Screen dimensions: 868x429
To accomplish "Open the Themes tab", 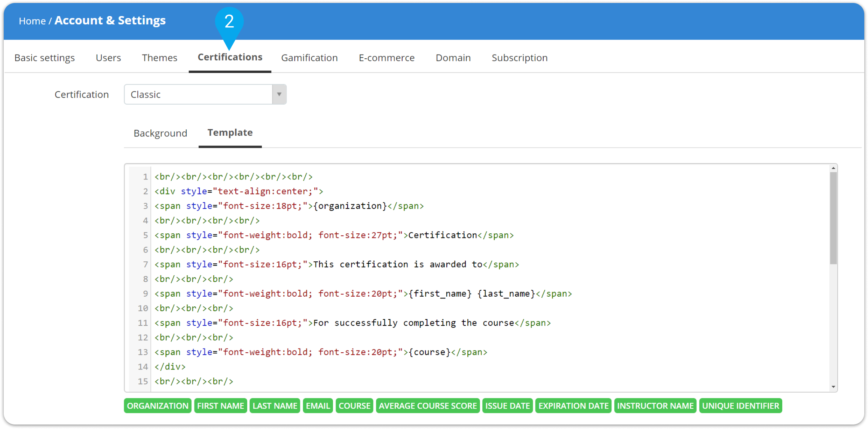I will point(159,58).
